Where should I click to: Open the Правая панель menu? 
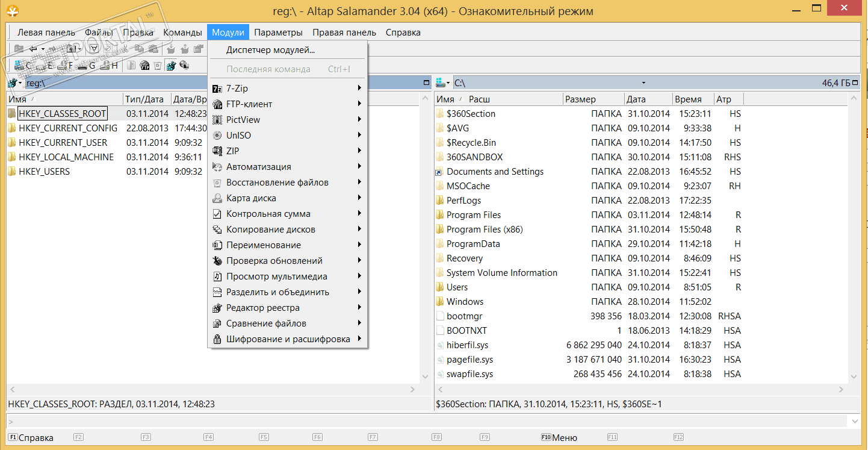[x=344, y=33]
